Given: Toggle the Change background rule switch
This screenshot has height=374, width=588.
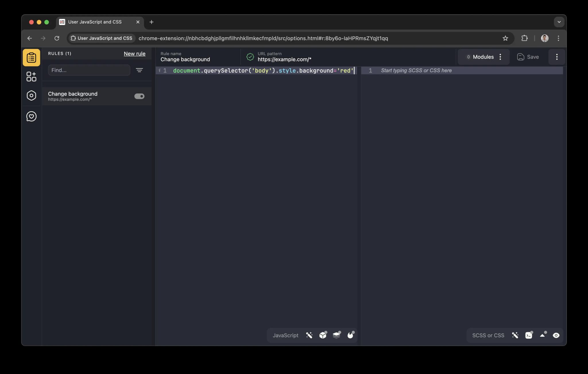Looking at the screenshot, I should click(139, 96).
